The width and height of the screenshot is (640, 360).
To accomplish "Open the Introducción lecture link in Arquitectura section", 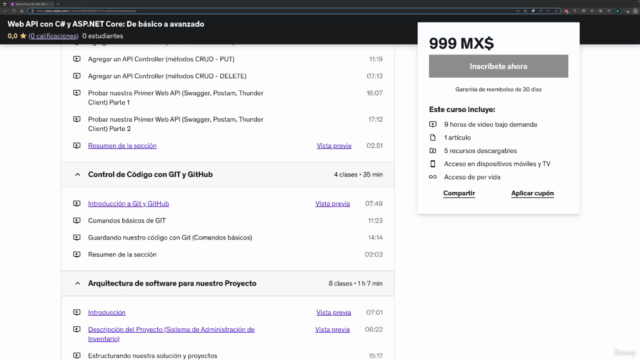I will [x=107, y=313].
